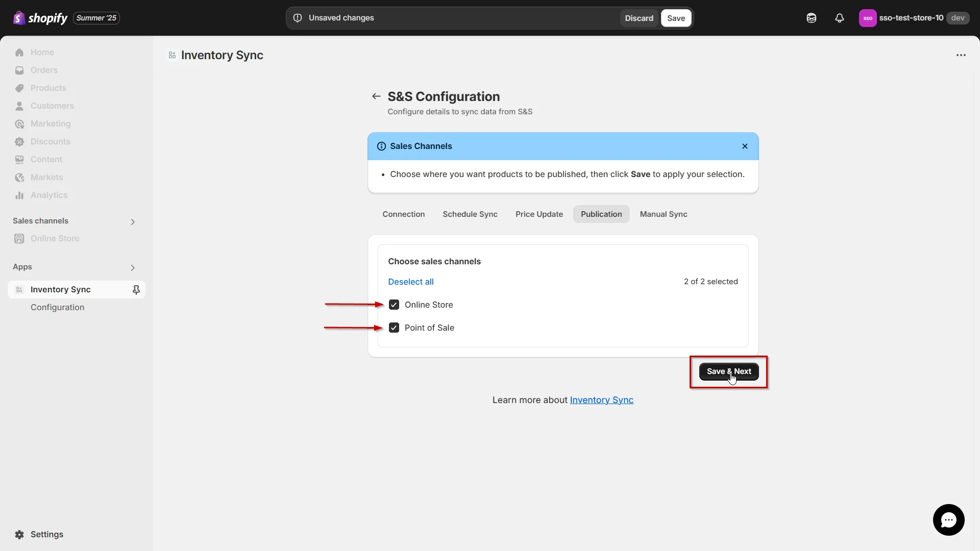Expand the Apps section
Image resolution: width=980 pixels, height=551 pixels.
point(132,267)
